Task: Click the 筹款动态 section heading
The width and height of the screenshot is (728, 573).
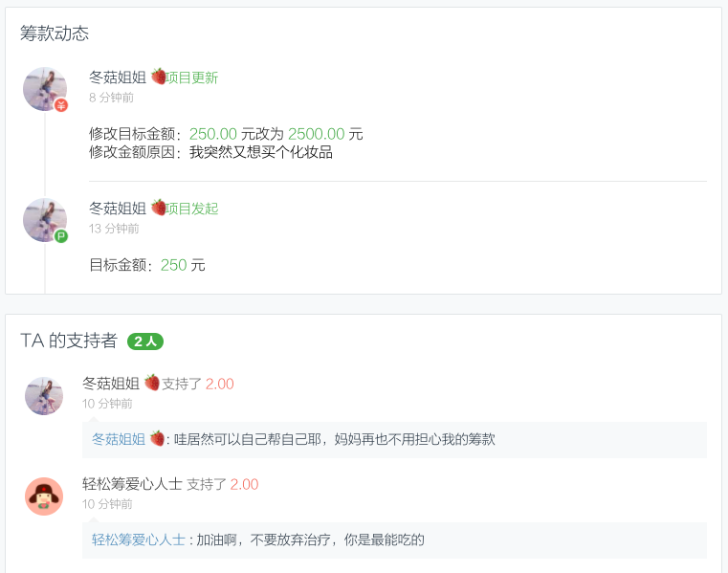Action: click(55, 33)
